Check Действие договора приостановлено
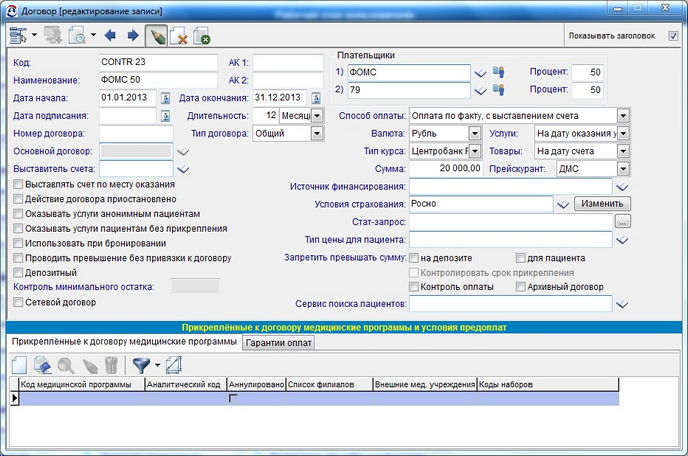Image resolution: width=688 pixels, height=456 pixels. click(18, 199)
